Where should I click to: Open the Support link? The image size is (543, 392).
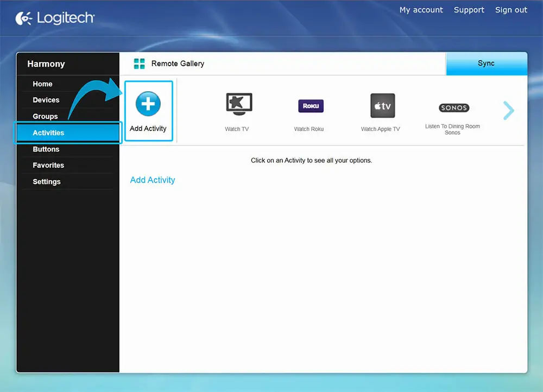469,10
